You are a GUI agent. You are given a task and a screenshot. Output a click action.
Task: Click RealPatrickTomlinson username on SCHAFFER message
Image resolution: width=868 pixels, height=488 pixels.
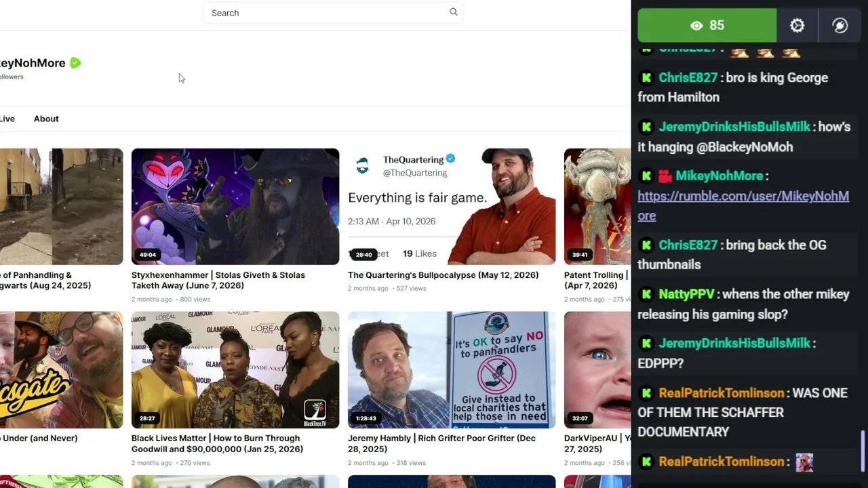point(722,393)
